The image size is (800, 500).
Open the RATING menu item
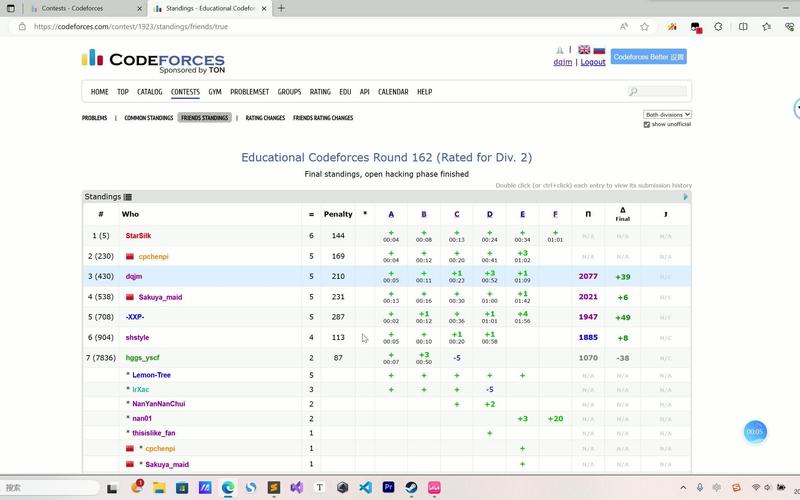pos(320,92)
